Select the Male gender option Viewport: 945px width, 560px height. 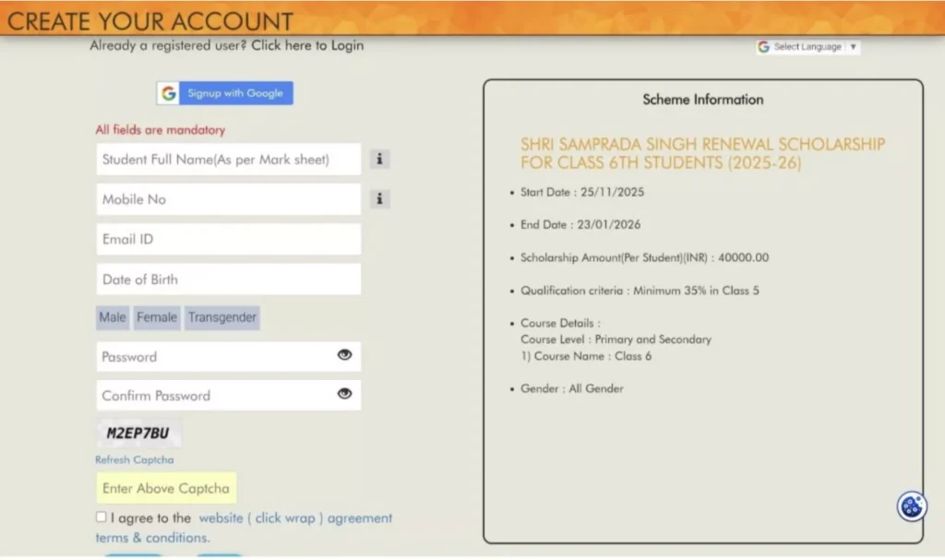112,316
